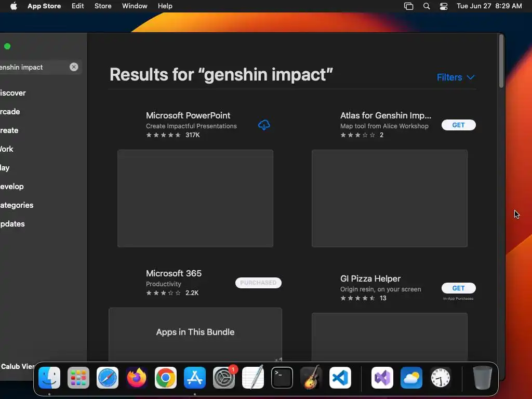Click 'Map tool from Alice Workshop' subtitle
The height and width of the screenshot is (399, 532).
point(384,126)
